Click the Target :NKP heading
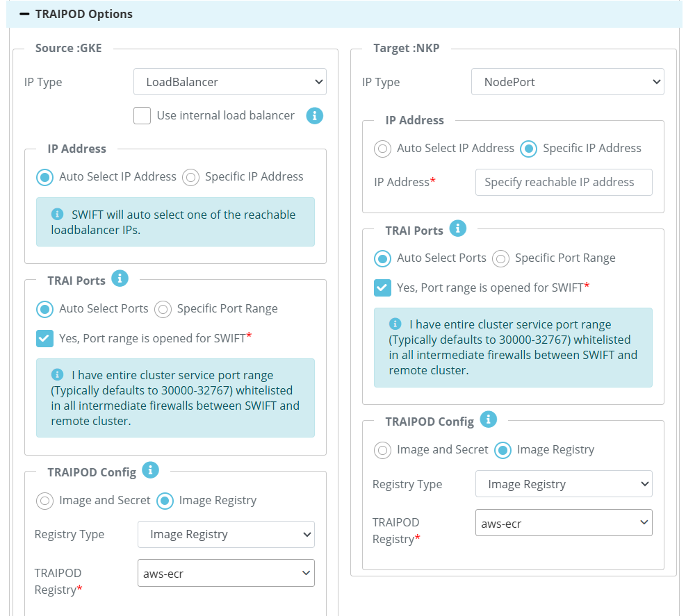This screenshot has width=686, height=616. tap(406, 48)
